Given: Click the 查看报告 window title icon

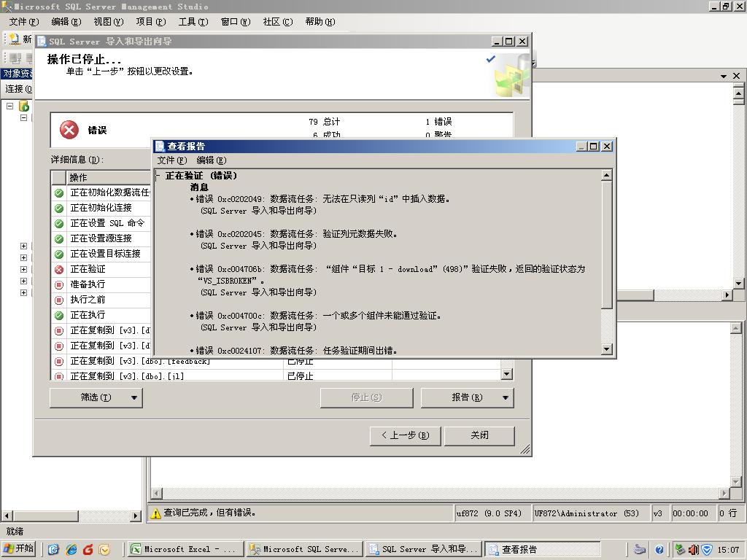Looking at the screenshot, I should [x=160, y=146].
